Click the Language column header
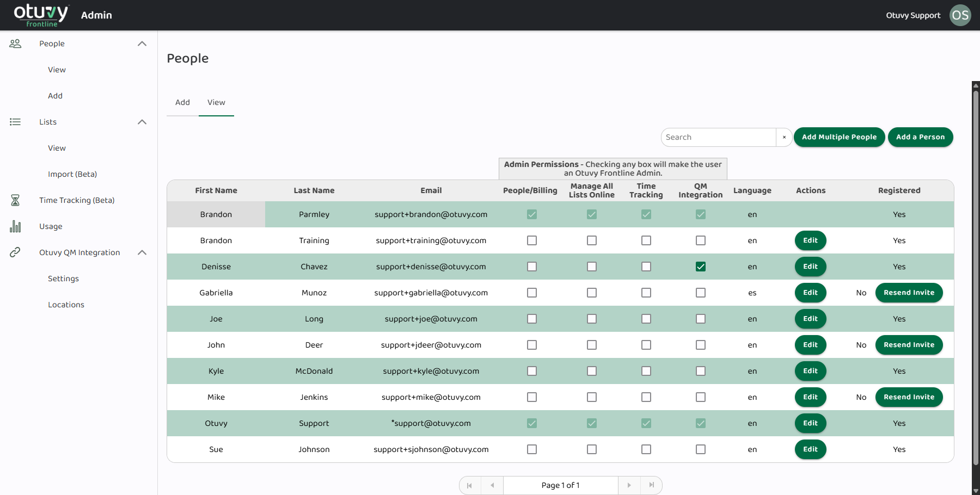Viewport: 980px width, 495px height. click(752, 190)
